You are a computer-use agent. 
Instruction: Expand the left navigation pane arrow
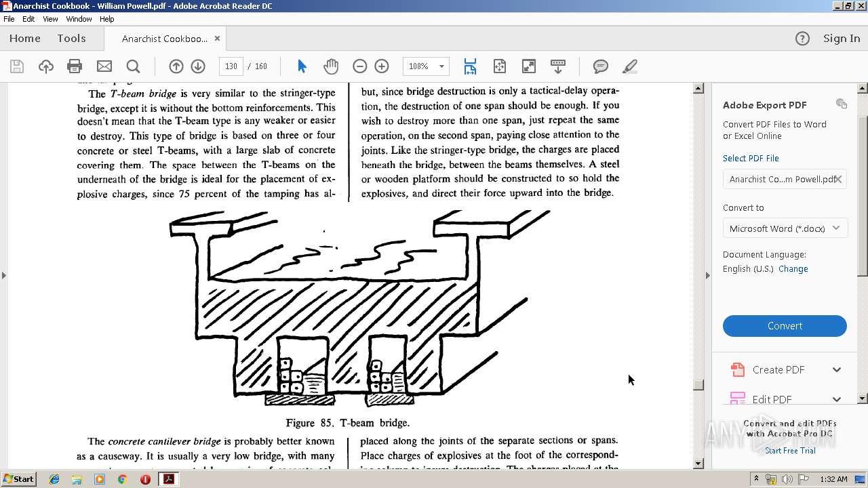tap(3, 275)
